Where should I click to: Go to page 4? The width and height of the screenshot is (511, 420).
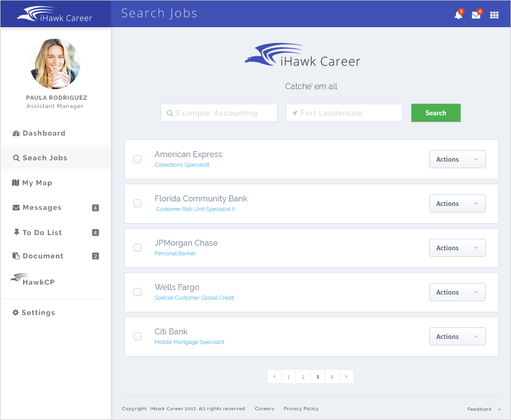(332, 377)
